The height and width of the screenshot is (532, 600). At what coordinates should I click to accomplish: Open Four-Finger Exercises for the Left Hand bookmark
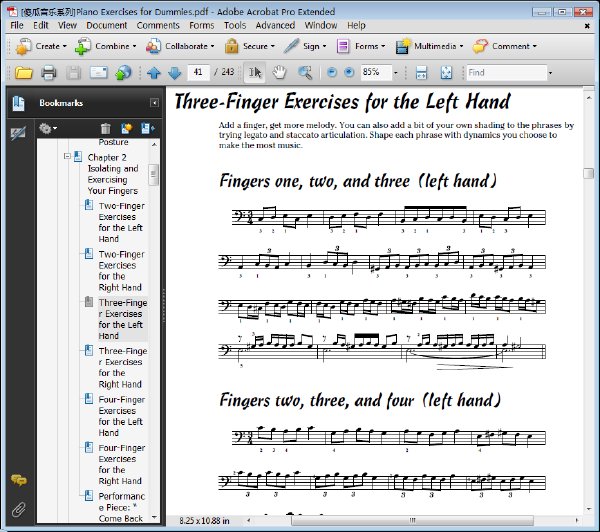click(121, 416)
